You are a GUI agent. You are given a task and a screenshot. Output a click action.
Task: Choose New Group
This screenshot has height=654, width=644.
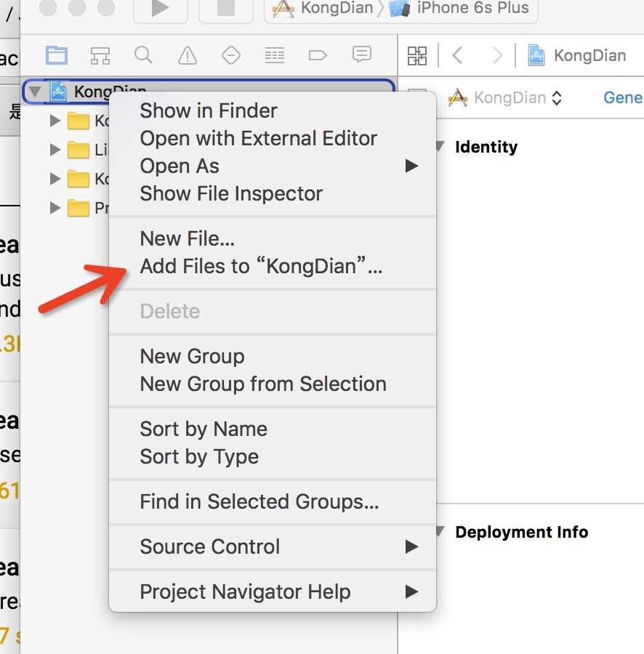(x=273, y=356)
